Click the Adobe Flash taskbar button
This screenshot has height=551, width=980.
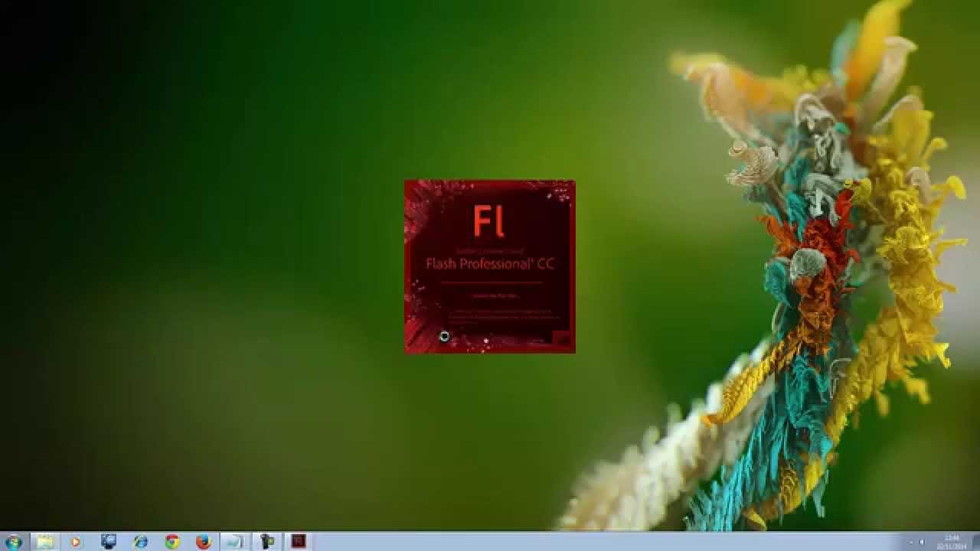tap(299, 541)
